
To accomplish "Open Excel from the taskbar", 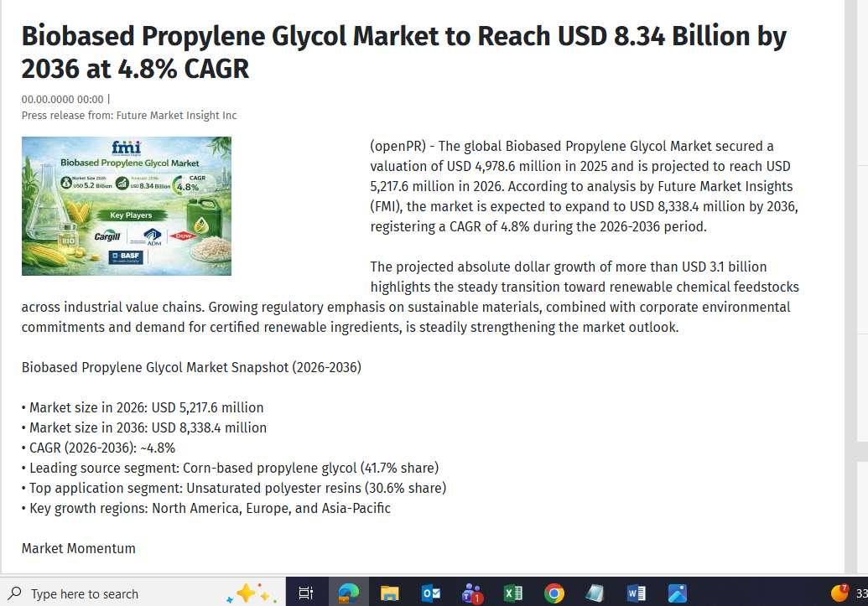I will point(512,593).
